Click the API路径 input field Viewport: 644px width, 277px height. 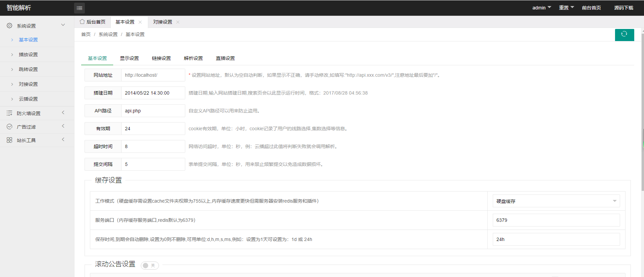(x=153, y=111)
